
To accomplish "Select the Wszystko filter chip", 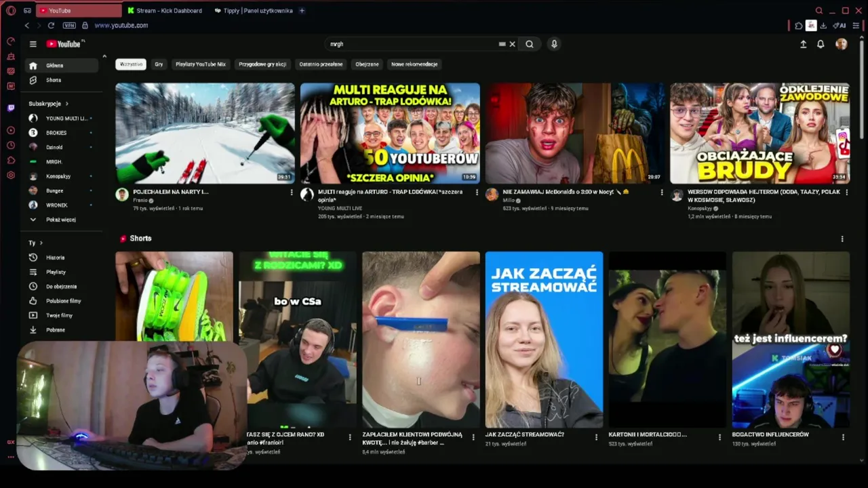I will (131, 64).
